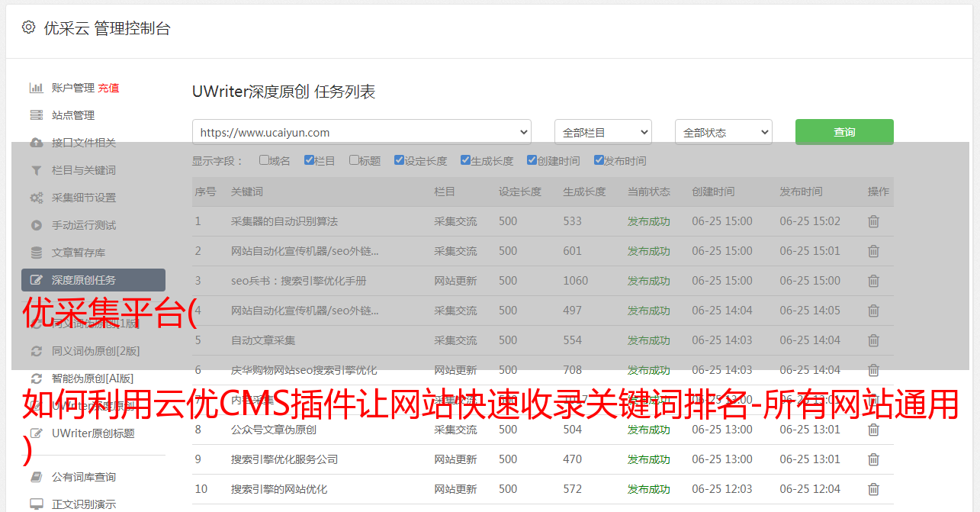Click the cloud upload icon for 接口文件相关
The width and height of the screenshot is (980, 512).
pyautogui.click(x=36, y=143)
